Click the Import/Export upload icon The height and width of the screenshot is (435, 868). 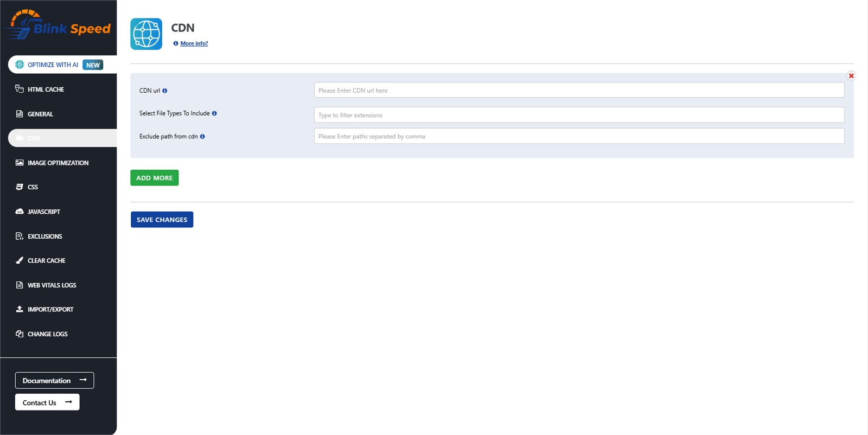20,309
